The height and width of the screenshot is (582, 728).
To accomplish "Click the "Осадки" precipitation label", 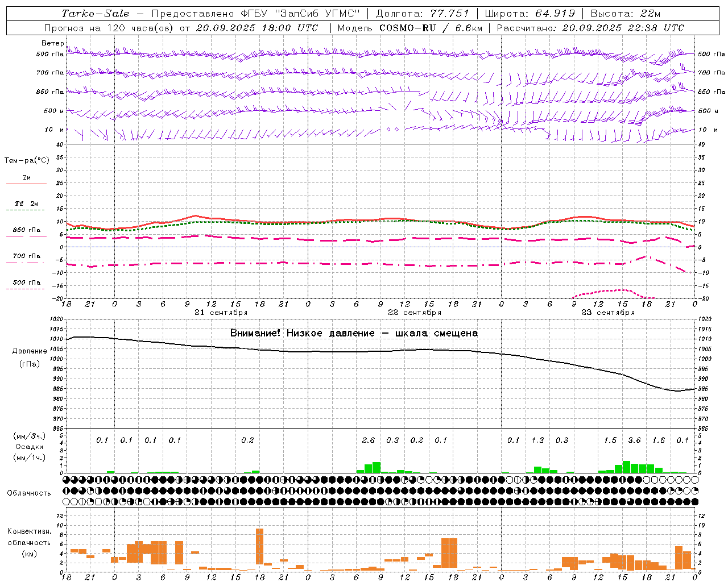I will [x=29, y=447].
